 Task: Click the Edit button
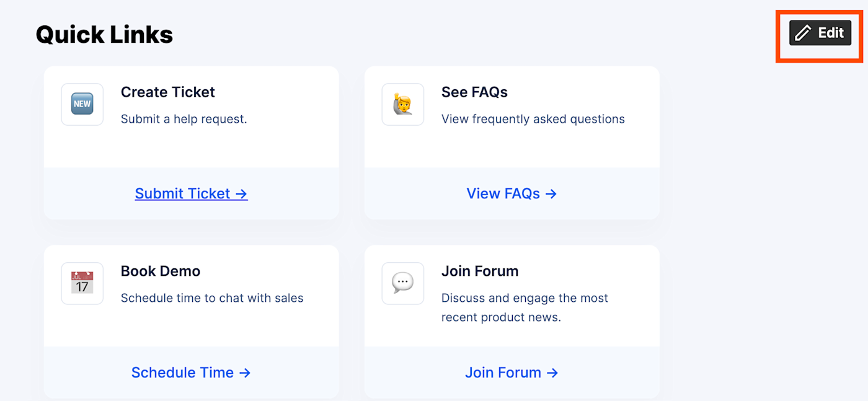(x=820, y=33)
